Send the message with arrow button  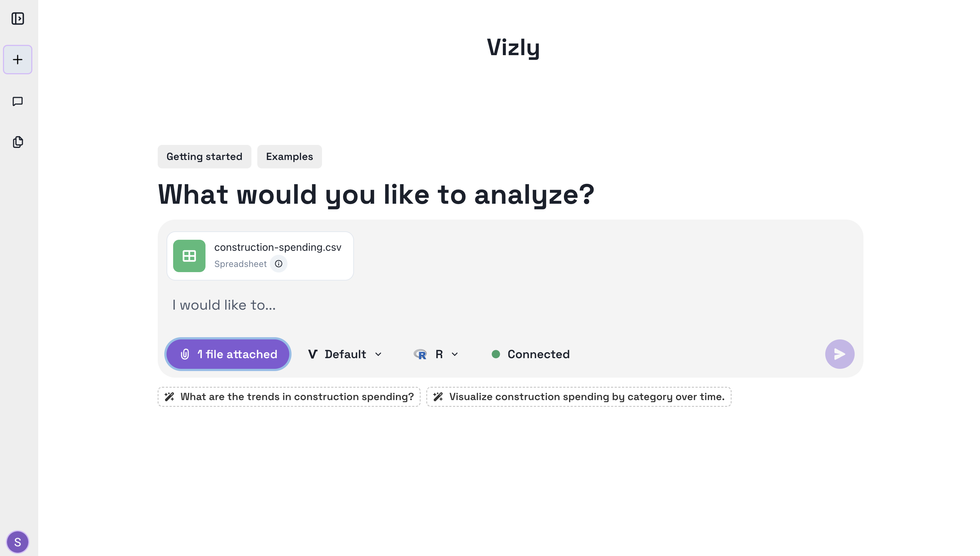coord(840,354)
